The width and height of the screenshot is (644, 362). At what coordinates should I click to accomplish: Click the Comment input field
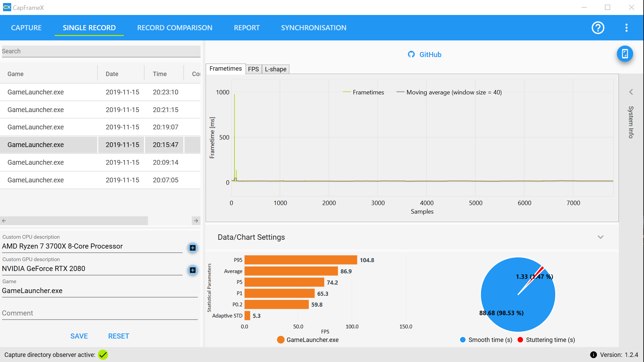point(100,313)
